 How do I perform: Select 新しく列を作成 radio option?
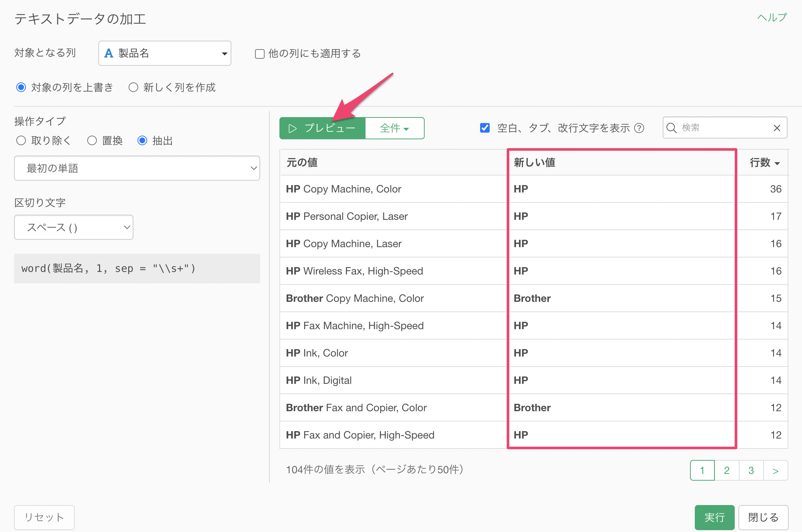click(133, 88)
